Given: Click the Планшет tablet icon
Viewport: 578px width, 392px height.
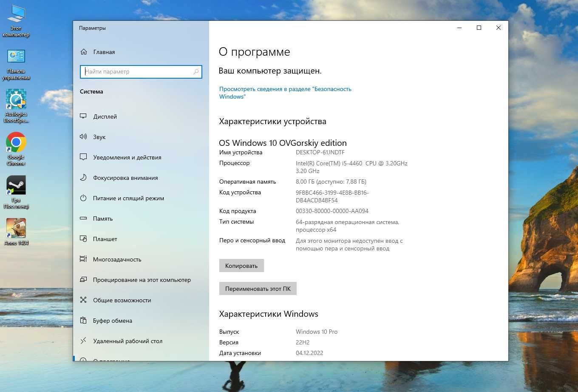Looking at the screenshot, I should (83, 239).
